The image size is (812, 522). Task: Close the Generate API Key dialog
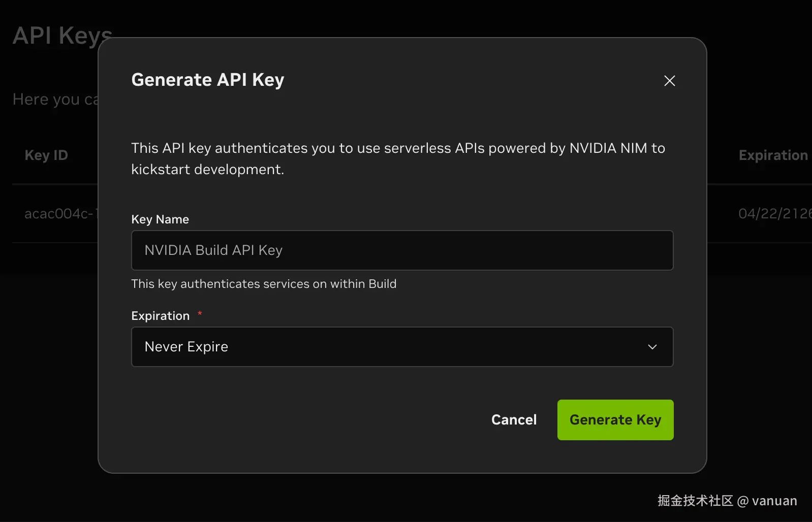pos(669,81)
